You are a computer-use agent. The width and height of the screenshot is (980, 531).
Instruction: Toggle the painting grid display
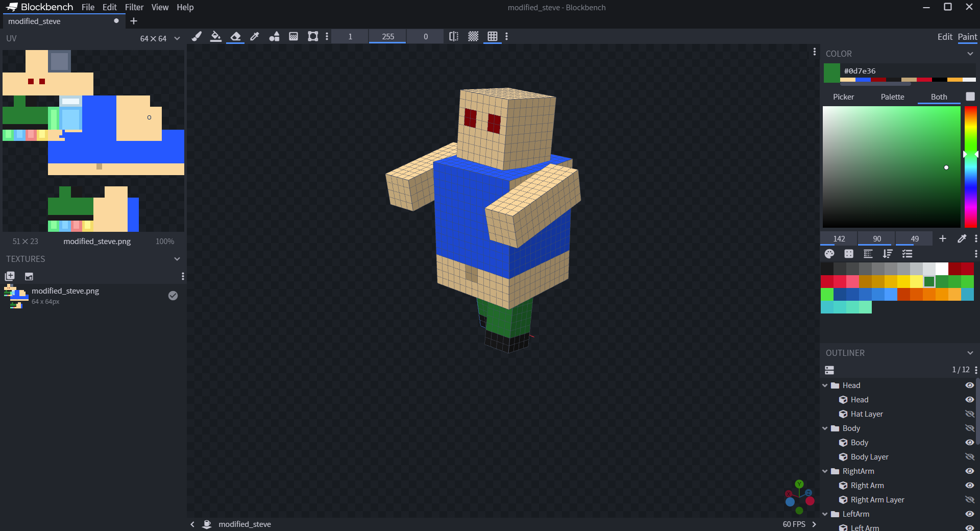[x=473, y=36]
